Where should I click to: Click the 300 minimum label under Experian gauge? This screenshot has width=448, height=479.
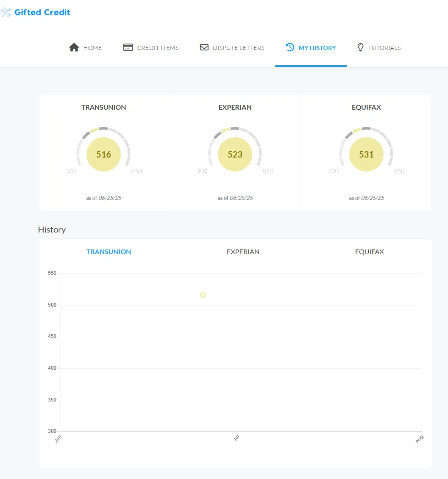(x=202, y=171)
